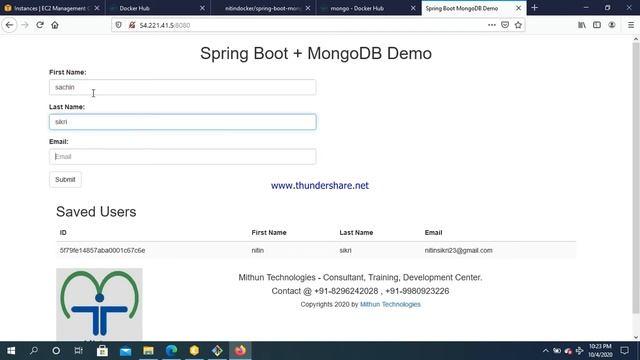Save page to Pocket
The width and height of the screenshot is (640, 360).
pos(505,25)
